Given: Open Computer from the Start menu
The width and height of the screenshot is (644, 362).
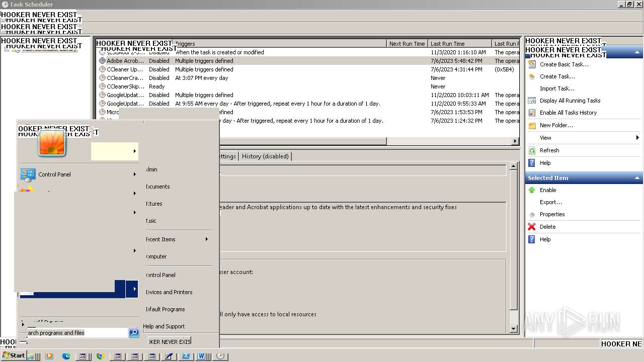Looking at the screenshot, I should click(x=156, y=256).
